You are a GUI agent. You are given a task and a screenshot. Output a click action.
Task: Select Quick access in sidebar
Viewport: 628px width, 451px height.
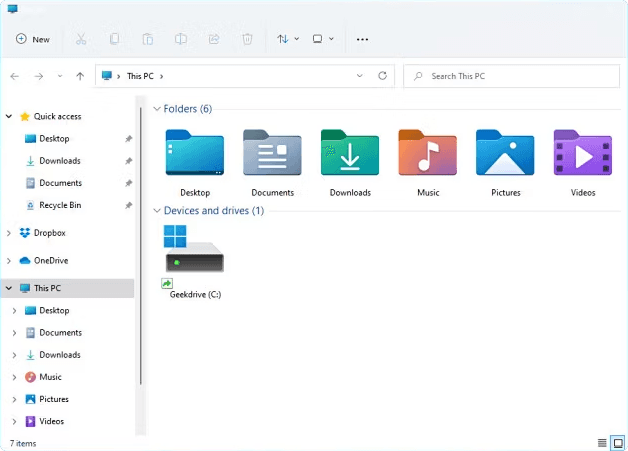coord(57,117)
